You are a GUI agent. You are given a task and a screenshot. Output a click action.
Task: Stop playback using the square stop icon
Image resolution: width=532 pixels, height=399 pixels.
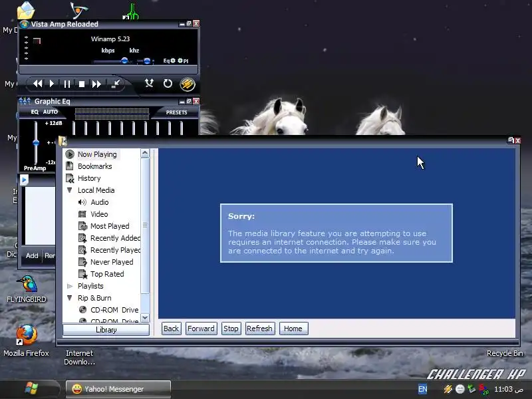pyautogui.click(x=81, y=84)
